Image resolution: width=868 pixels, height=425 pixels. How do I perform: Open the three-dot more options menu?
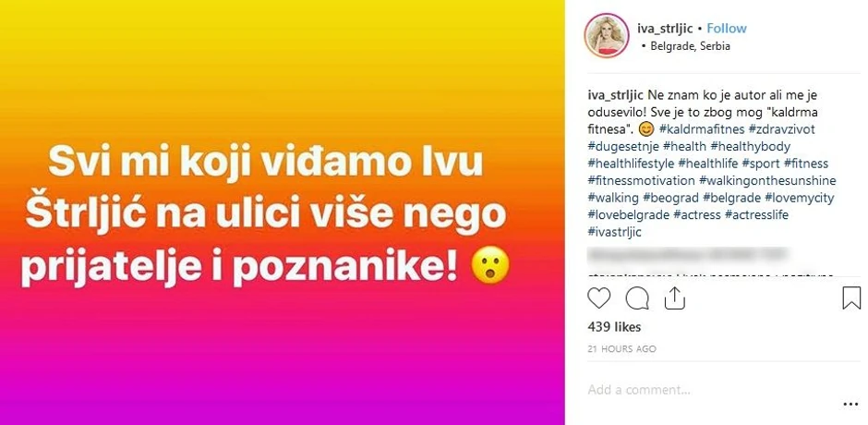tap(850, 405)
